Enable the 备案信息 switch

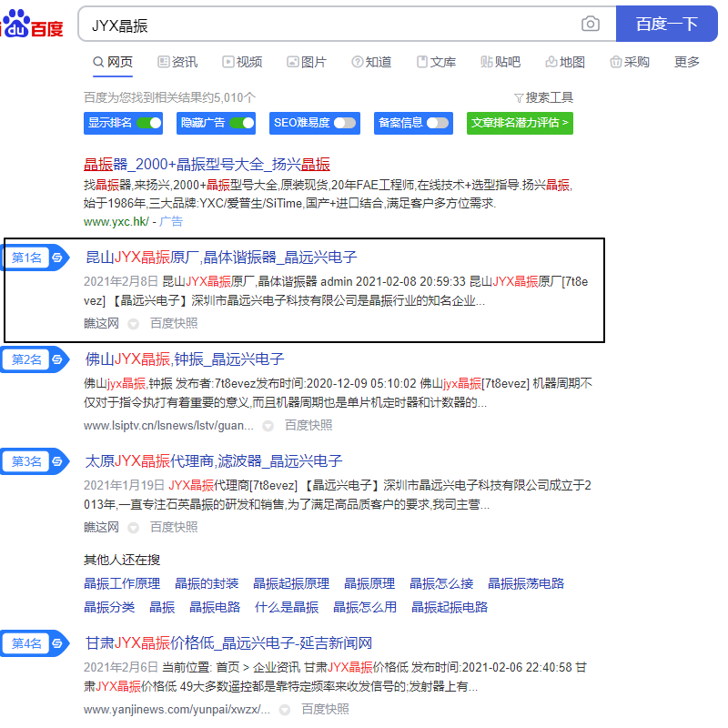438,123
